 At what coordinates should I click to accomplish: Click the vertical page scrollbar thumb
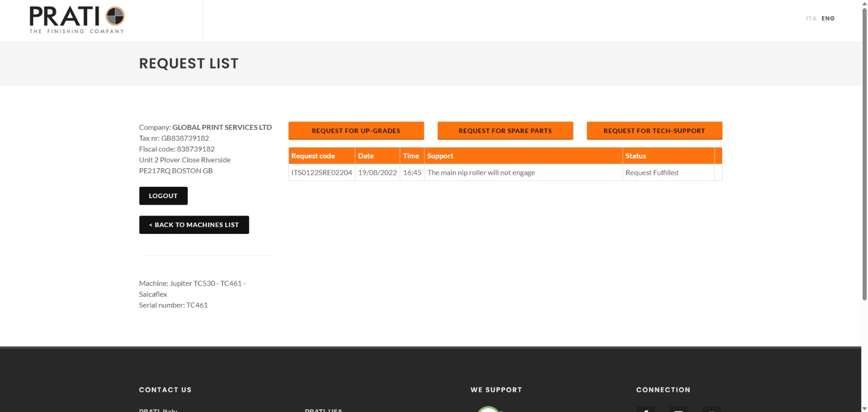point(864,152)
